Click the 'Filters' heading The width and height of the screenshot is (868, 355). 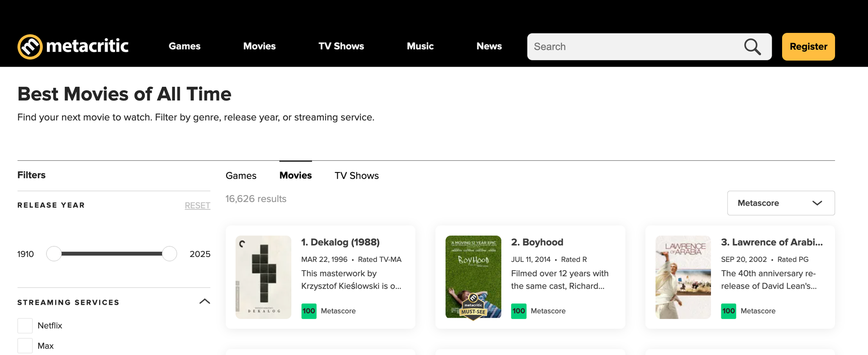coord(31,175)
